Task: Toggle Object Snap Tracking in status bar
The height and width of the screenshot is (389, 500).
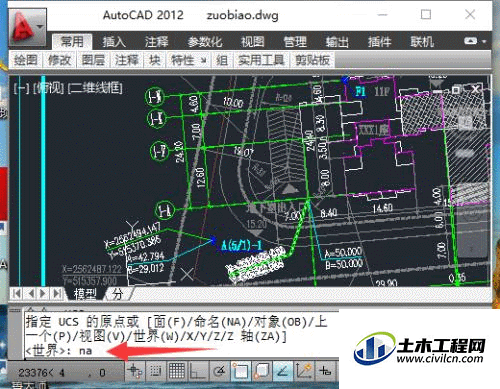Action: click(282, 371)
